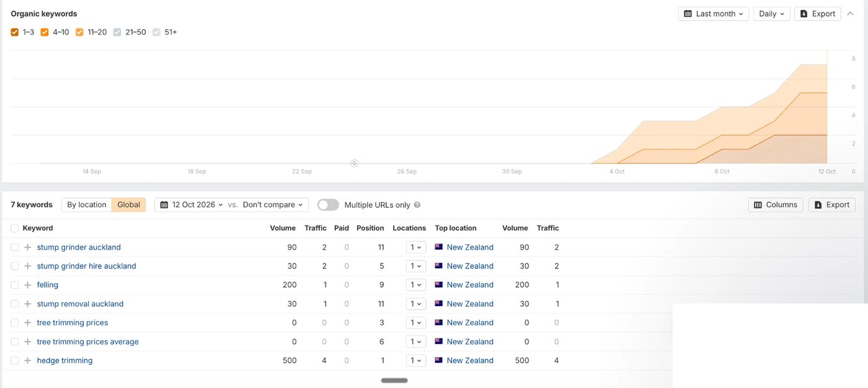Open 'felling' keyword link

pyautogui.click(x=48, y=285)
